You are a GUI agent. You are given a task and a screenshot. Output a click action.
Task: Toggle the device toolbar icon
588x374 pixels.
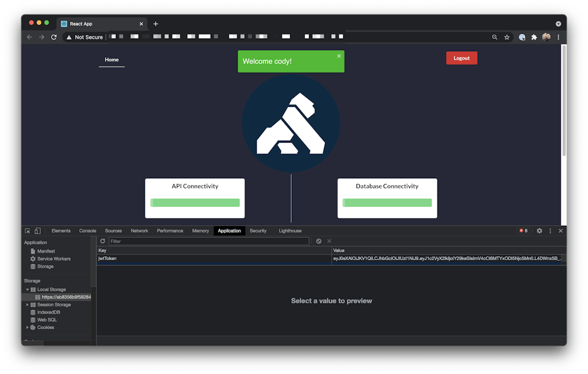(37, 231)
